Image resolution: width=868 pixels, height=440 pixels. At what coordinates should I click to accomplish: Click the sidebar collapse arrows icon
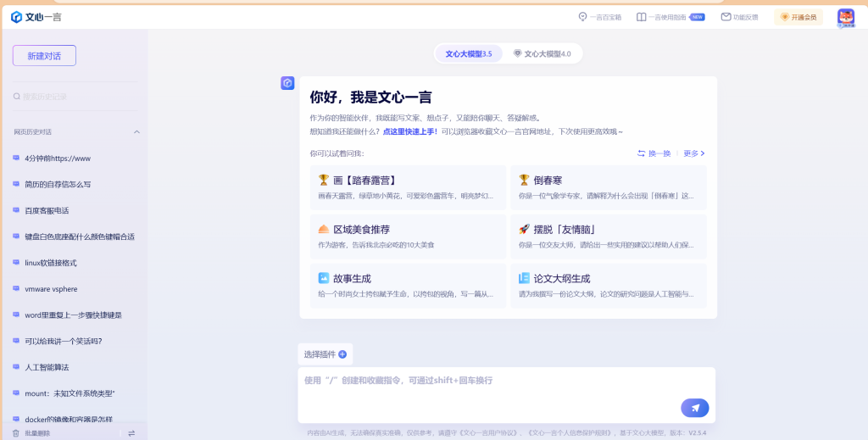click(131, 433)
